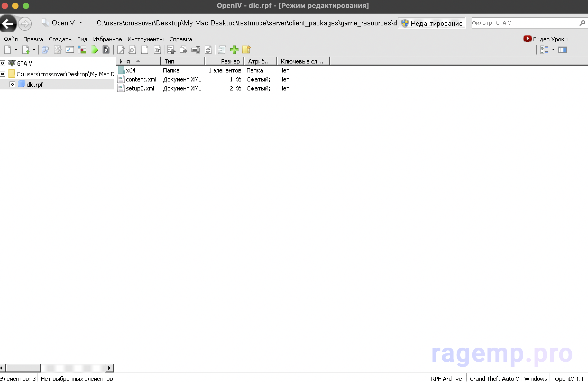Open the Инструменты menu
This screenshot has height=382, width=588.
point(145,39)
